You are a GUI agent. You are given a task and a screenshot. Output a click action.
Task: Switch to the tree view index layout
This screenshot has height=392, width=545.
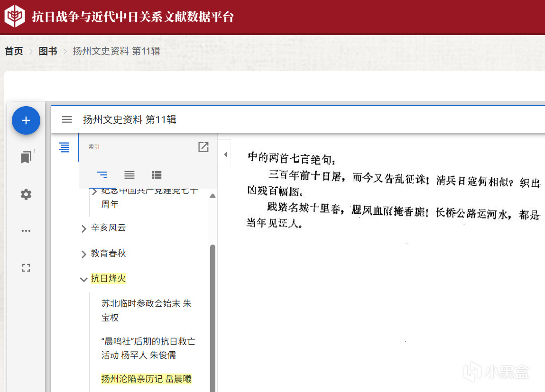pos(102,175)
